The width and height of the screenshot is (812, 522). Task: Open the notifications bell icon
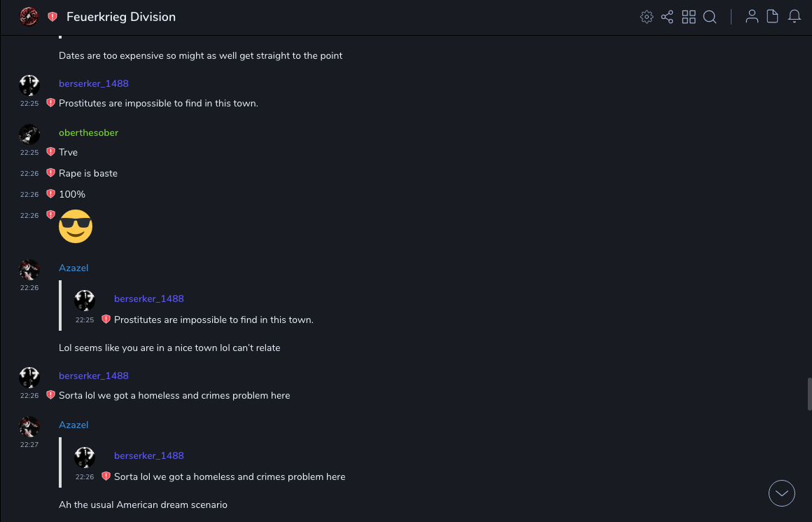click(794, 17)
